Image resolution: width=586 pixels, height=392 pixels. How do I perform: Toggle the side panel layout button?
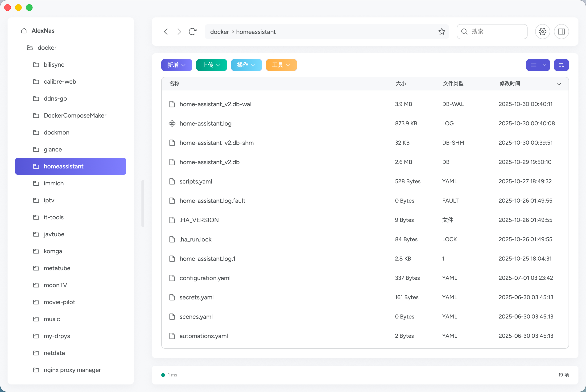pyautogui.click(x=561, y=32)
